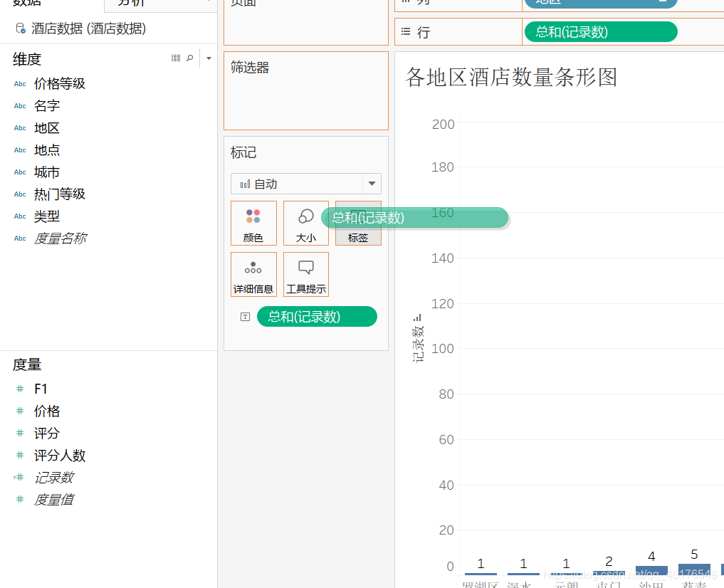Select the 记录数 measure field
Image resolution: width=724 pixels, height=588 pixels.
tap(56, 477)
